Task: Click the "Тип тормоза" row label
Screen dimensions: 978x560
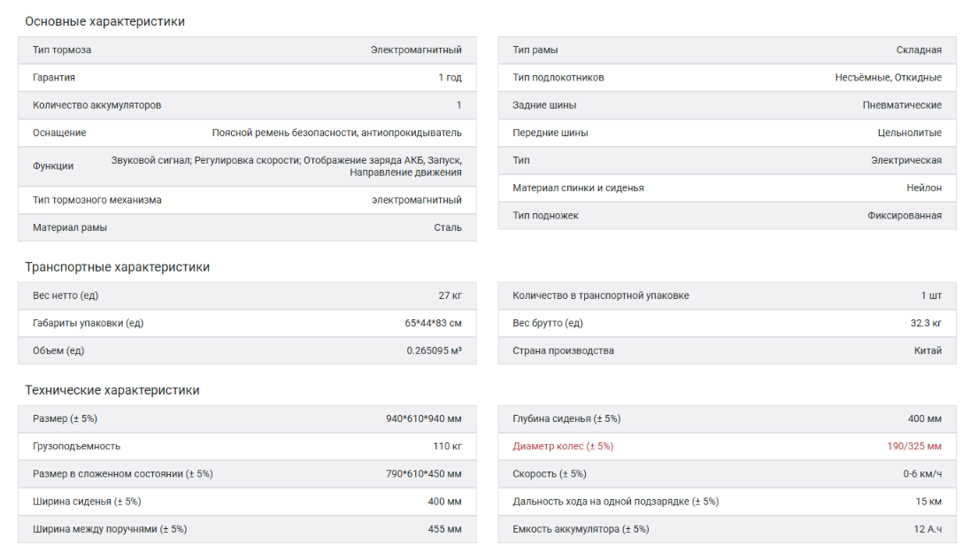Action: point(62,50)
